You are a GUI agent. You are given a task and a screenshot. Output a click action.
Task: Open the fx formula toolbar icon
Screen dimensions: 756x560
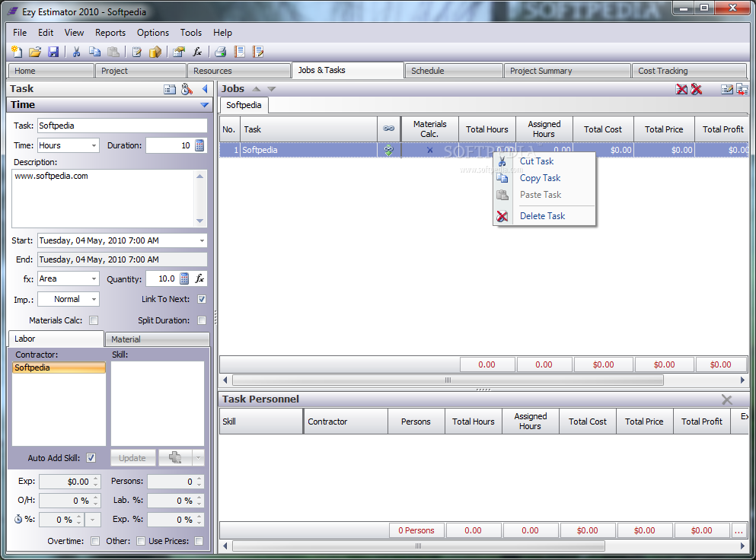pos(197,52)
